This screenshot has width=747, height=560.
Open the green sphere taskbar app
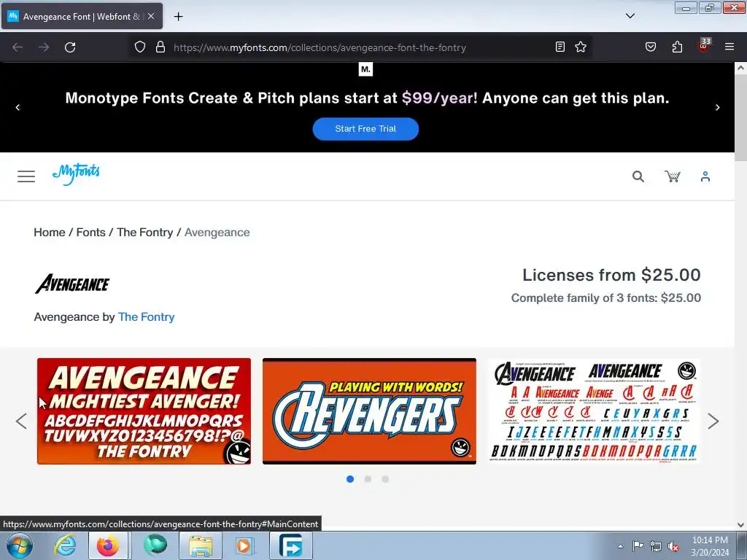point(155,545)
